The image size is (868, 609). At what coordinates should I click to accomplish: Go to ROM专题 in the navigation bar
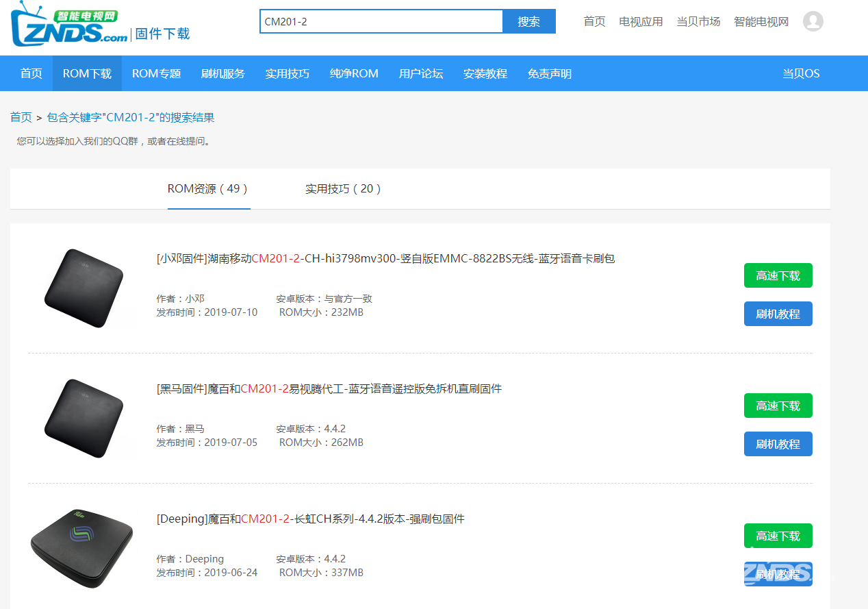coord(156,73)
